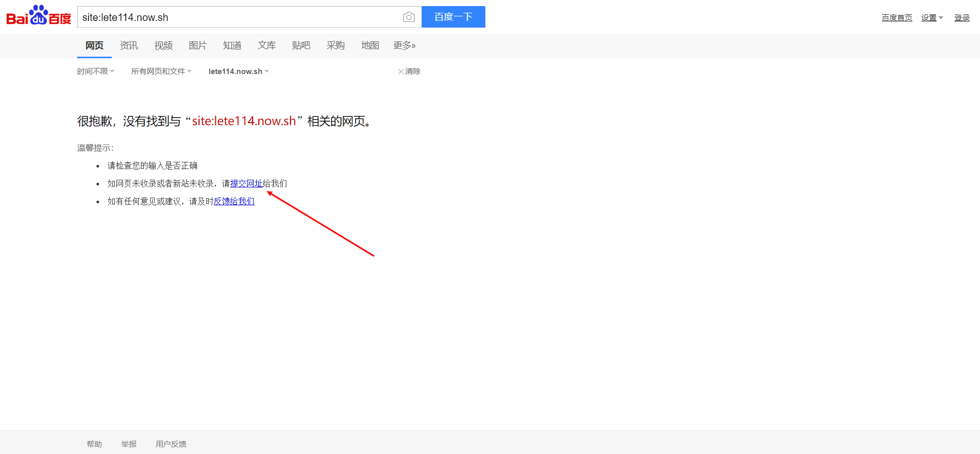This screenshot has height=454, width=980.
Task: Open the 设置 settings dropdown
Action: coord(932,18)
